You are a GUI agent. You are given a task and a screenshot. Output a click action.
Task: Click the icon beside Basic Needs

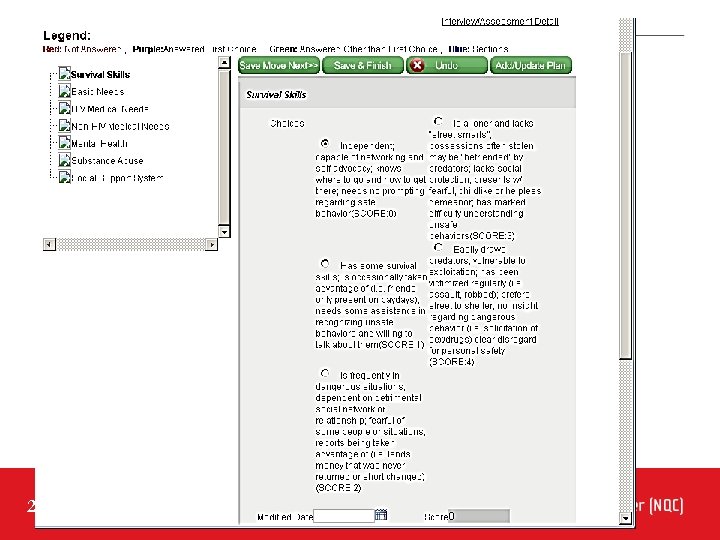pyautogui.click(x=64, y=91)
